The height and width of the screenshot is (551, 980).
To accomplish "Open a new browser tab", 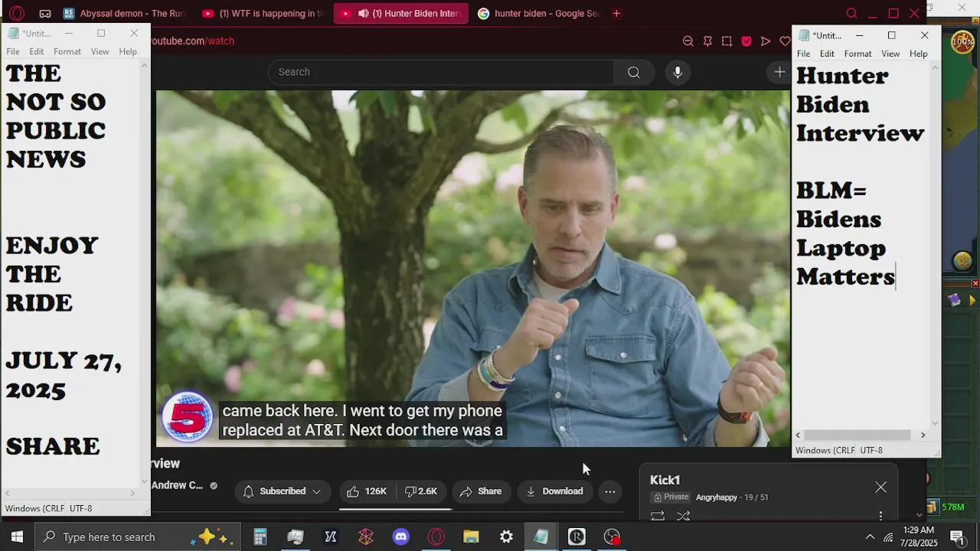I will point(616,13).
